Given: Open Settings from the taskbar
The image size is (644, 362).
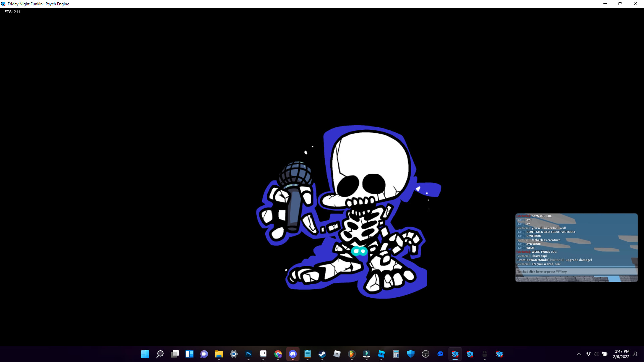Looking at the screenshot, I should 234,354.
